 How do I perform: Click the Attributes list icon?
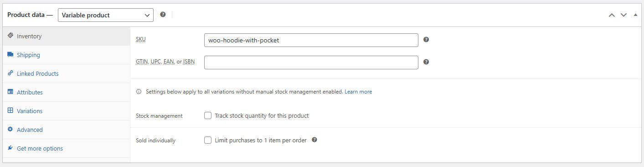click(10, 92)
